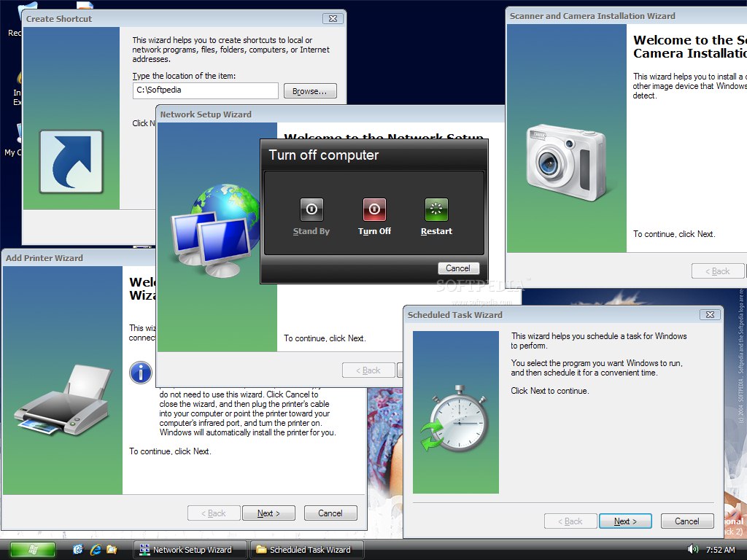This screenshot has width=747, height=560.
Task: Click Back in Add Printer Wizard
Action: (x=214, y=513)
